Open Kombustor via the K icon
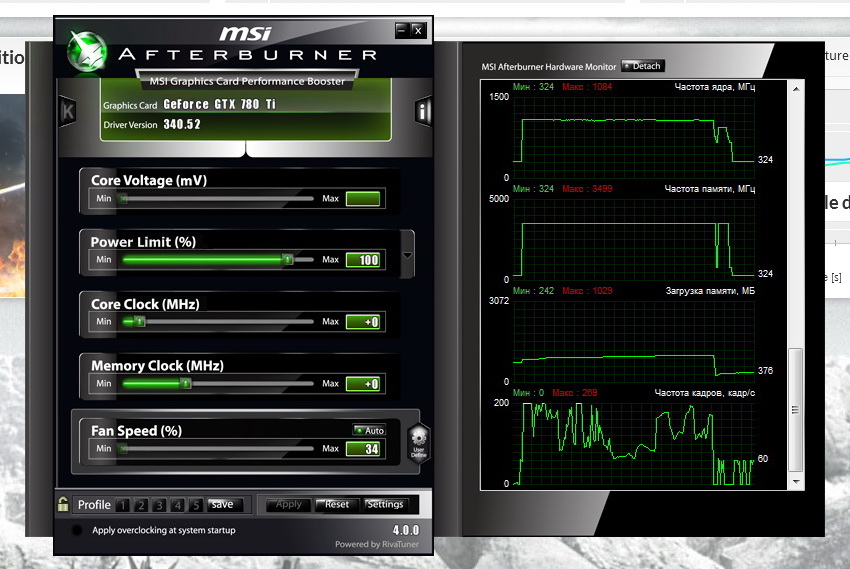 pyautogui.click(x=68, y=112)
